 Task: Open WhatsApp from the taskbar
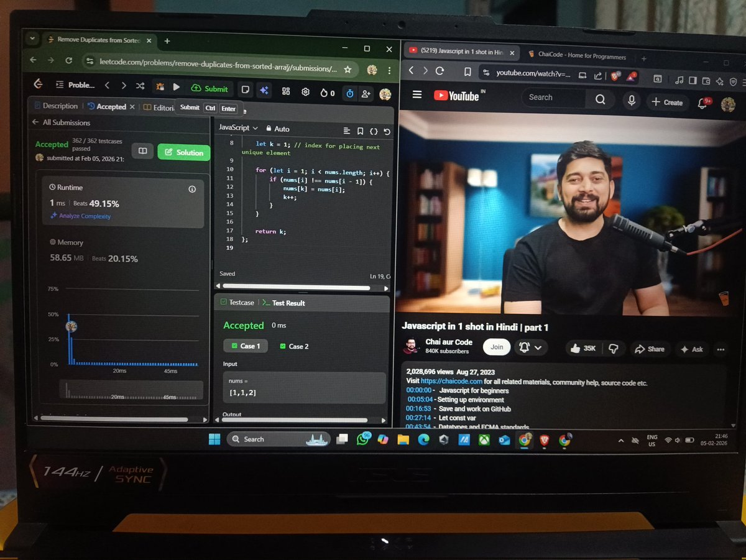pos(364,439)
